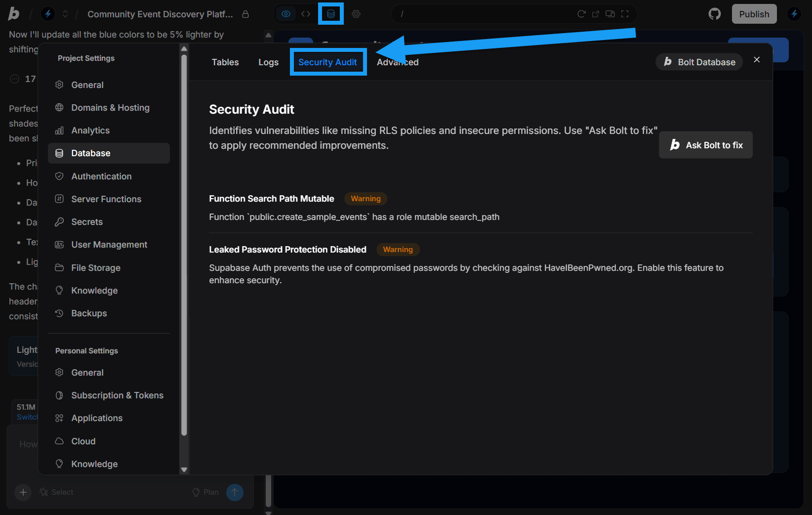Click the lightning bolt icon beside project name
The image size is (812, 515).
[x=48, y=13]
